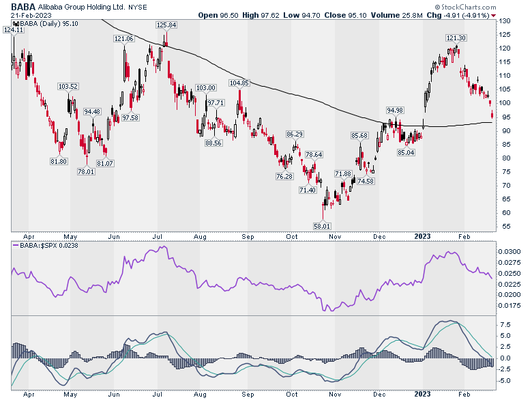532x400 pixels.
Task: Click the Close 95.10 value
Action: point(345,15)
